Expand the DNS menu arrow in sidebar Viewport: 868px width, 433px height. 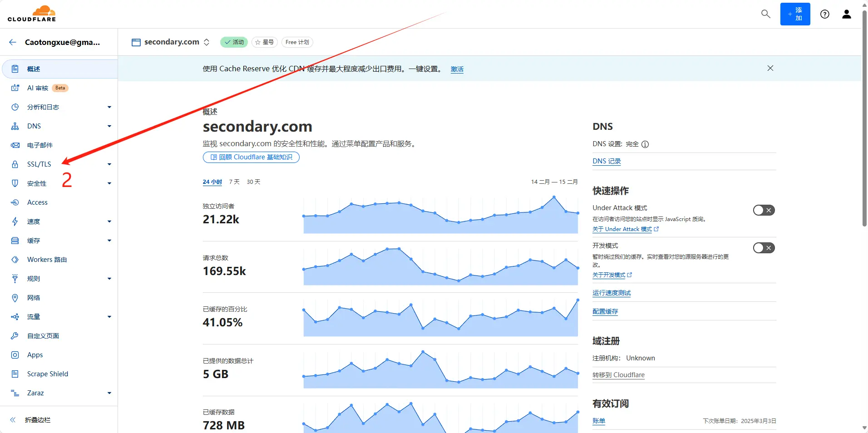(x=109, y=126)
